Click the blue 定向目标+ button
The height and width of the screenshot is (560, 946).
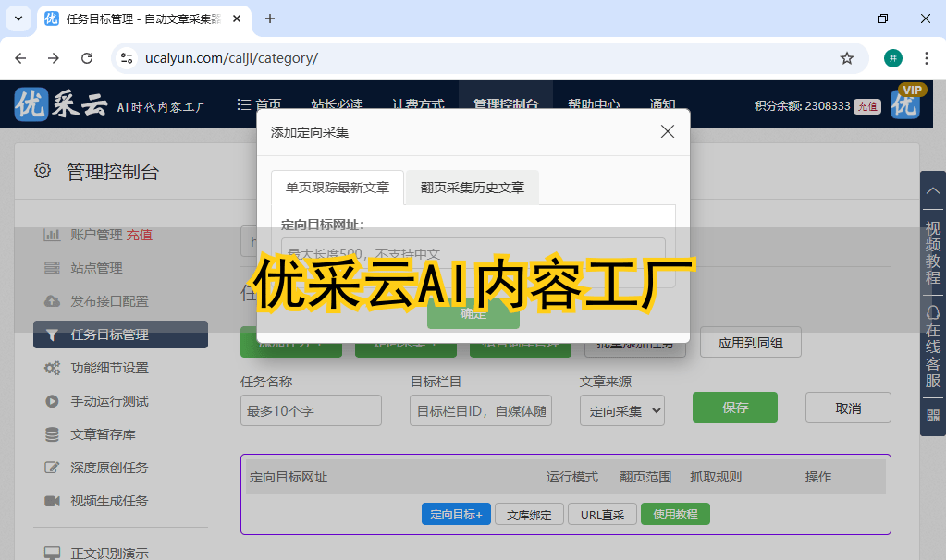[x=456, y=515]
